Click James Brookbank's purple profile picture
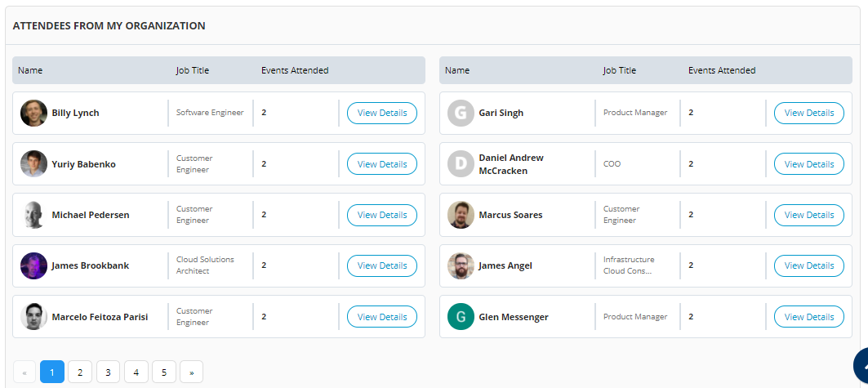The height and width of the screenshot is (388, 868). click(x=33, y=265)
